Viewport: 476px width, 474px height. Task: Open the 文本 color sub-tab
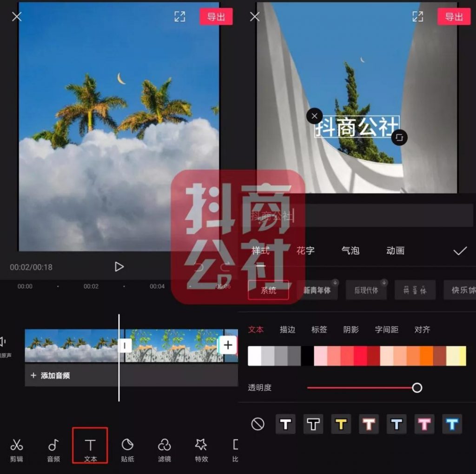(256, 330)
